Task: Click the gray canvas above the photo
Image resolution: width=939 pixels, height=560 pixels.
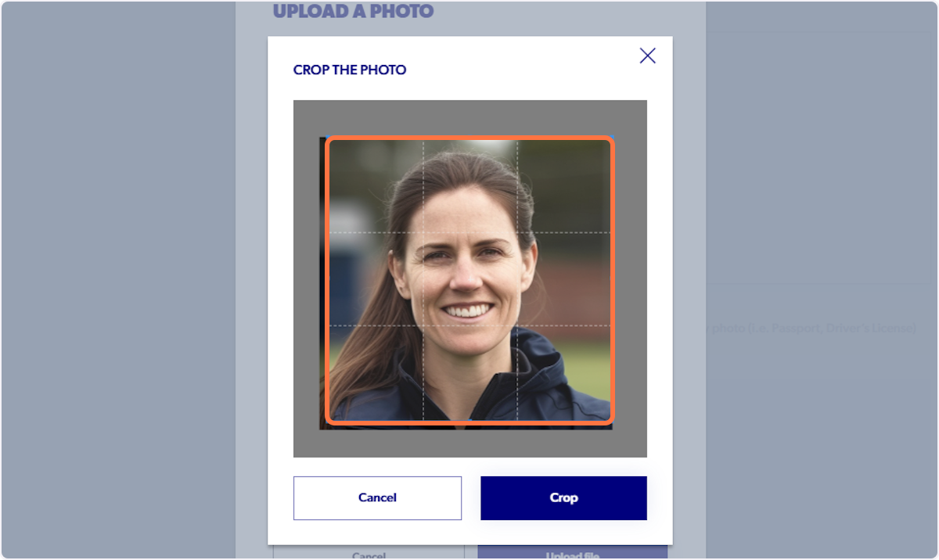Action: pyautogui.click(x=469, y=118)
